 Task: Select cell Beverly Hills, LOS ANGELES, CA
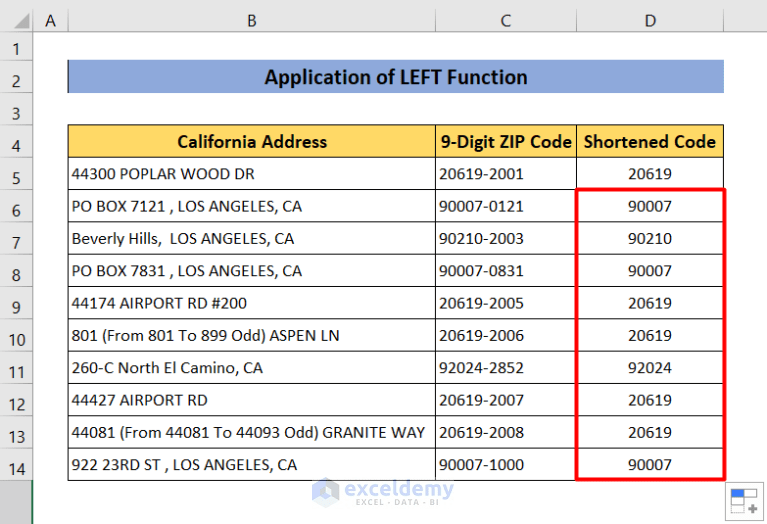click(251, 238)
